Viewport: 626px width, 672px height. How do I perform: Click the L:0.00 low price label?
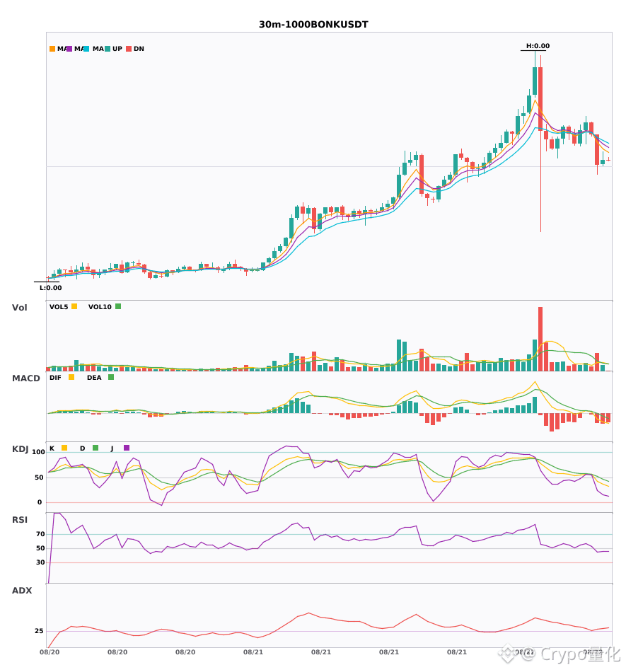(x=50, y=288)
